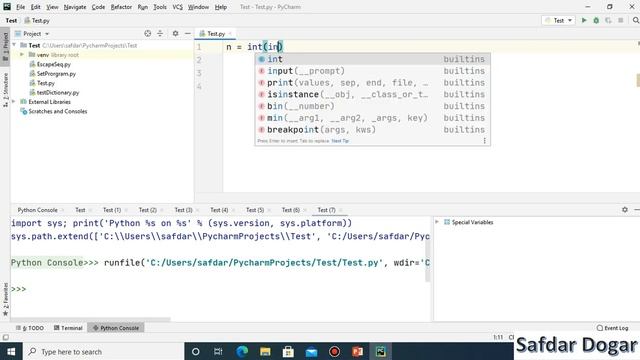Click the locate/scroll from source target icon
This screenshot has height=360, width=640.
(x=148, y=33)
